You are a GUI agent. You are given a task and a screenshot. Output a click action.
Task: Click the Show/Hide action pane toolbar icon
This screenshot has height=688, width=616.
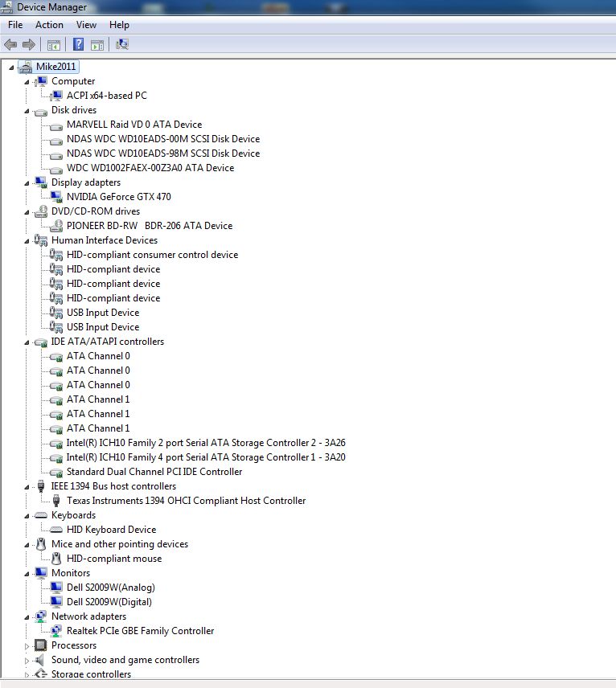click(x=97, y=45)
